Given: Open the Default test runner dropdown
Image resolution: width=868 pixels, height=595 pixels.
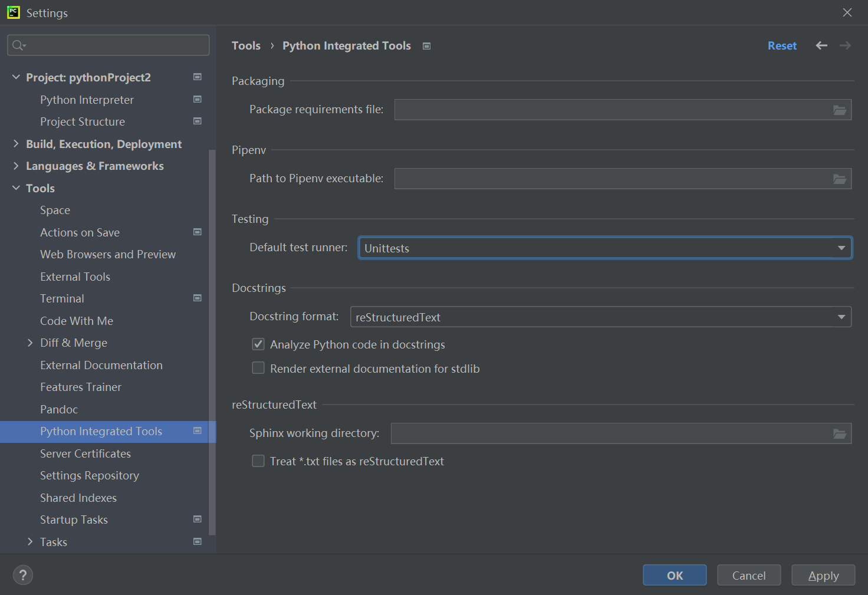Looking at the screenshot, I should click(x=605, y=248).
